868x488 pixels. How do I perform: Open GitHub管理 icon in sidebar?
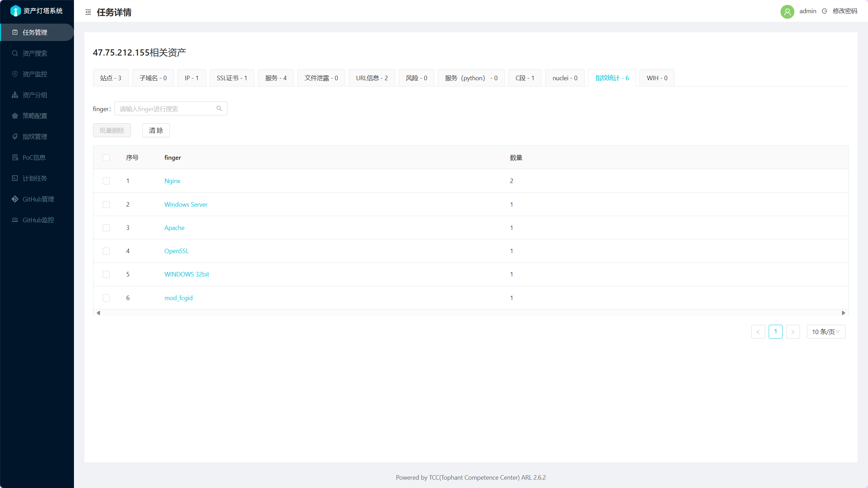tap(15, 199)
